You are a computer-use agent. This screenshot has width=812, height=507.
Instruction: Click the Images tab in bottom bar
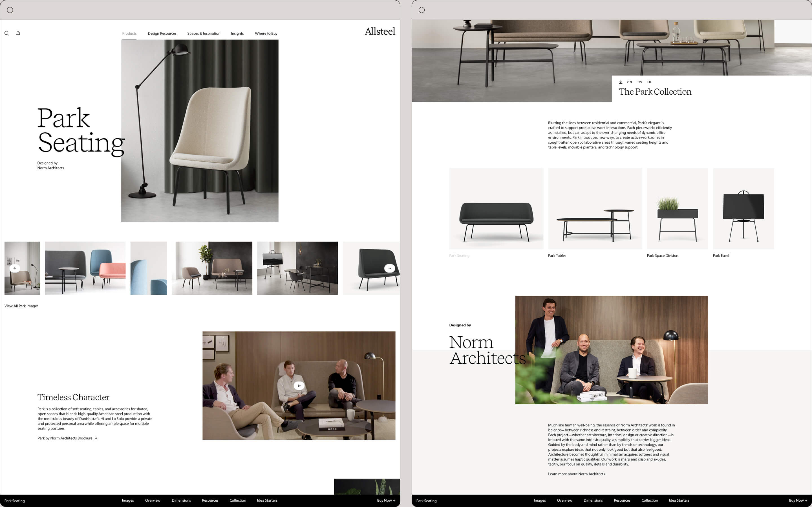point(127,501)
